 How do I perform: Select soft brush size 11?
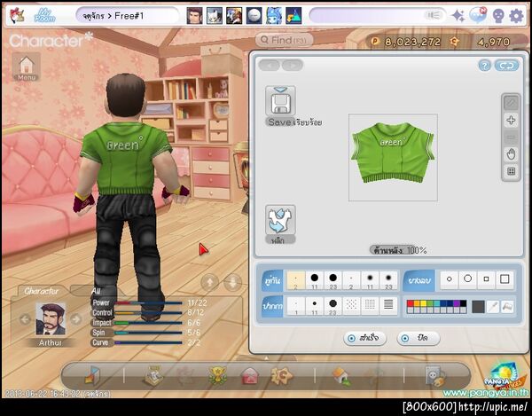pos(370,280)
